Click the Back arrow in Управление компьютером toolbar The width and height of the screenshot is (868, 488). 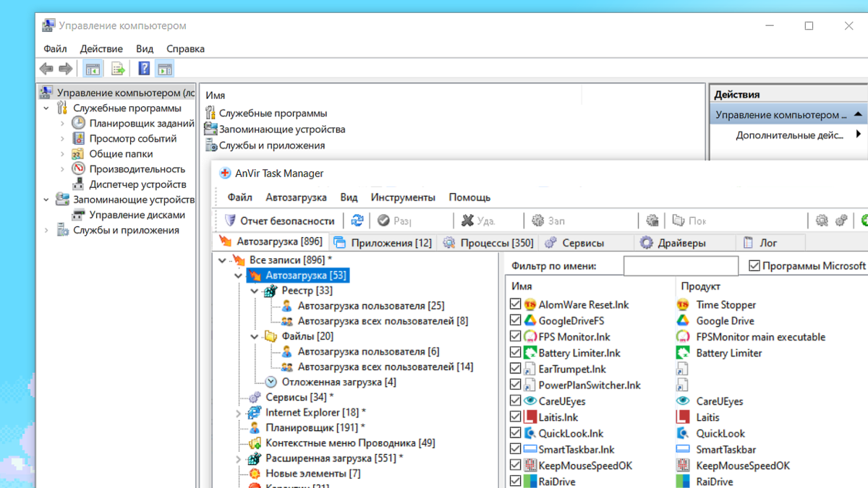tap(46, 69)
